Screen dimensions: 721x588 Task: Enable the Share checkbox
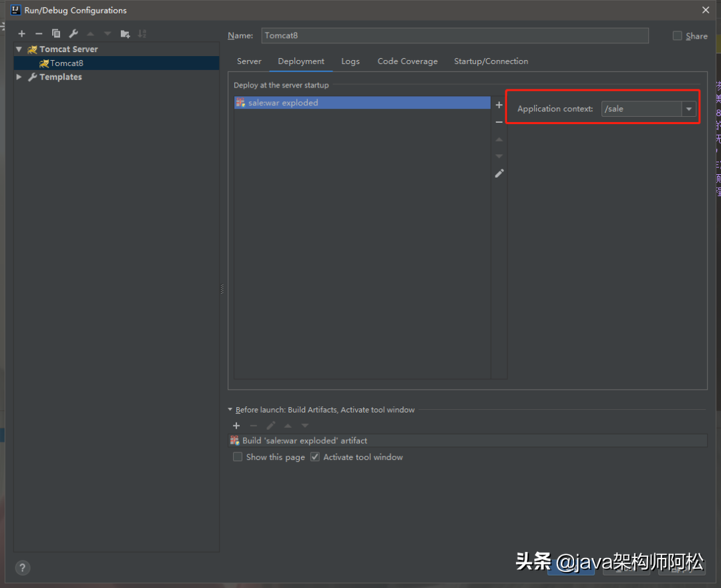click(x=678, y=36)
